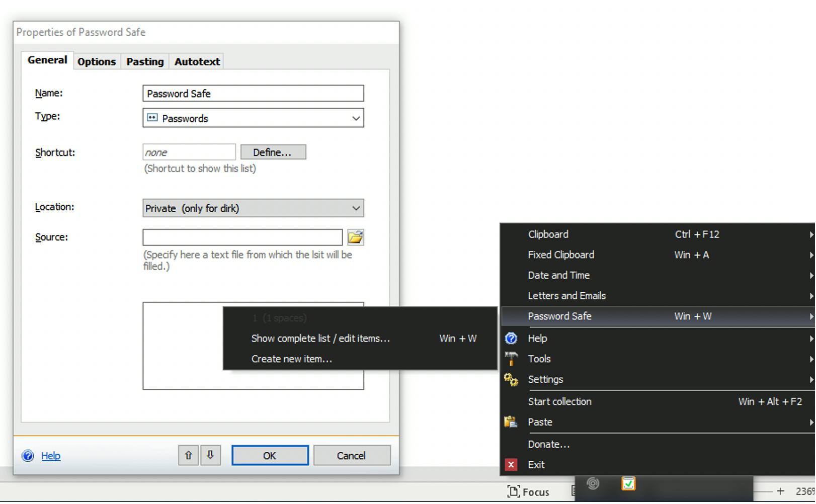The width and height of the screenshot is (816, 504).
Task: Click the folder icon to browse for a source file
Action: point(355,237)
